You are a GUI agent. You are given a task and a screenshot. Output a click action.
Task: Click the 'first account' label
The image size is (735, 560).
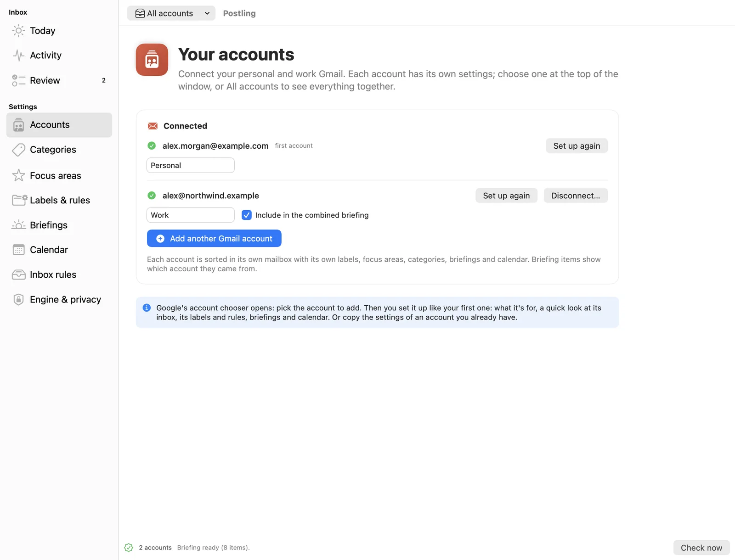tap(294, 146)
